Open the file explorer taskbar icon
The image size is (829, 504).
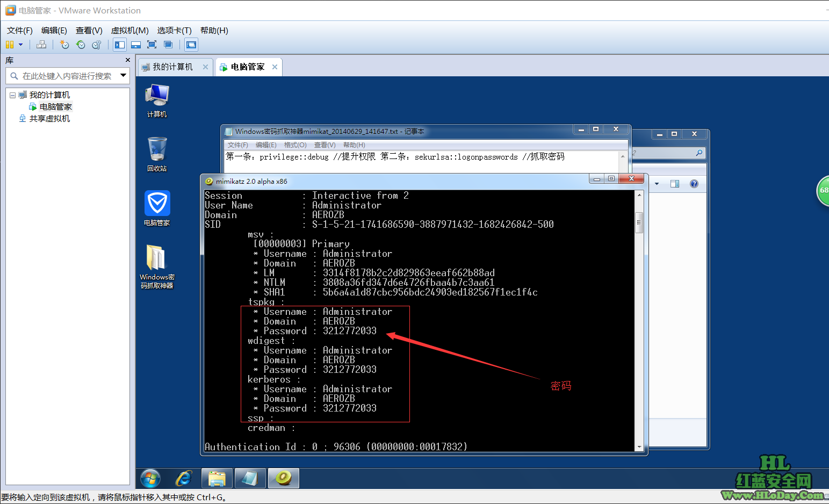click(217, 478)
